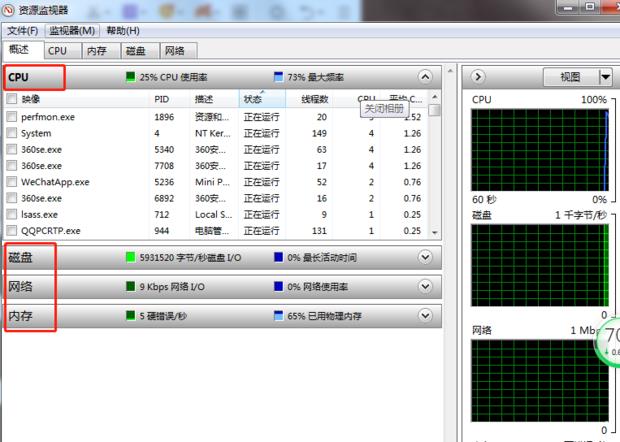Click the Resource Monitor title bar icon
Screen dimensions: 620x442
tap(9, 11)
